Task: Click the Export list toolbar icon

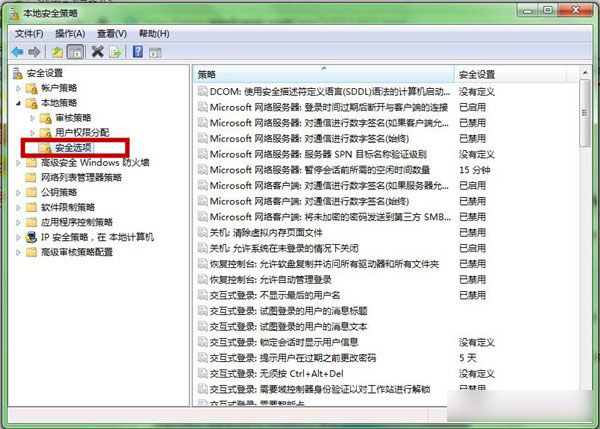Action: tap(115, 51)
